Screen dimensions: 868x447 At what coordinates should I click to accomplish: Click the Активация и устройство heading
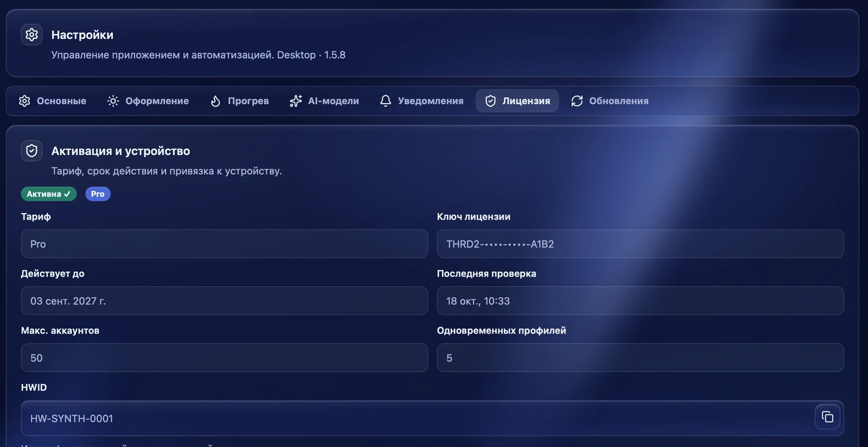pyautogui.click(x=121, y=151)
